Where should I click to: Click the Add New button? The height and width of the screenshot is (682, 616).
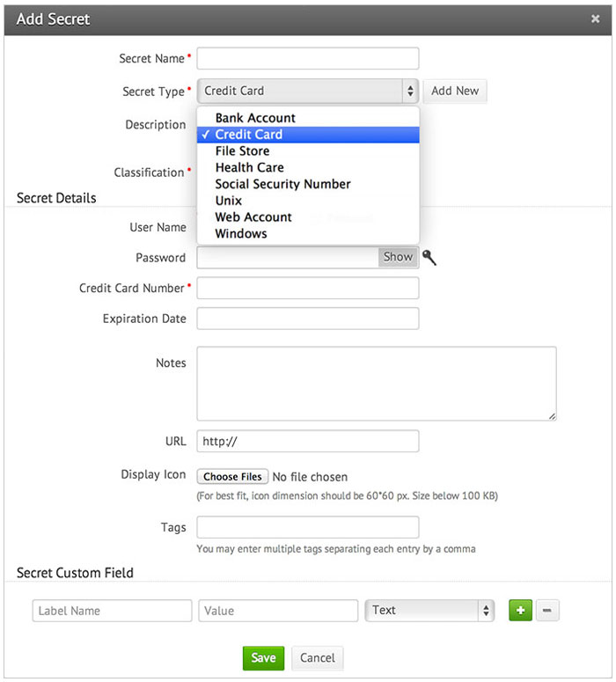[x=455, y=91]
